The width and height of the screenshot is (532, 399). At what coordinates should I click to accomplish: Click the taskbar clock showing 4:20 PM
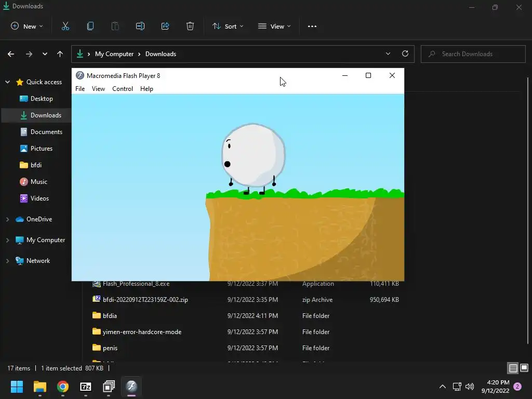[x=495, y=387]
